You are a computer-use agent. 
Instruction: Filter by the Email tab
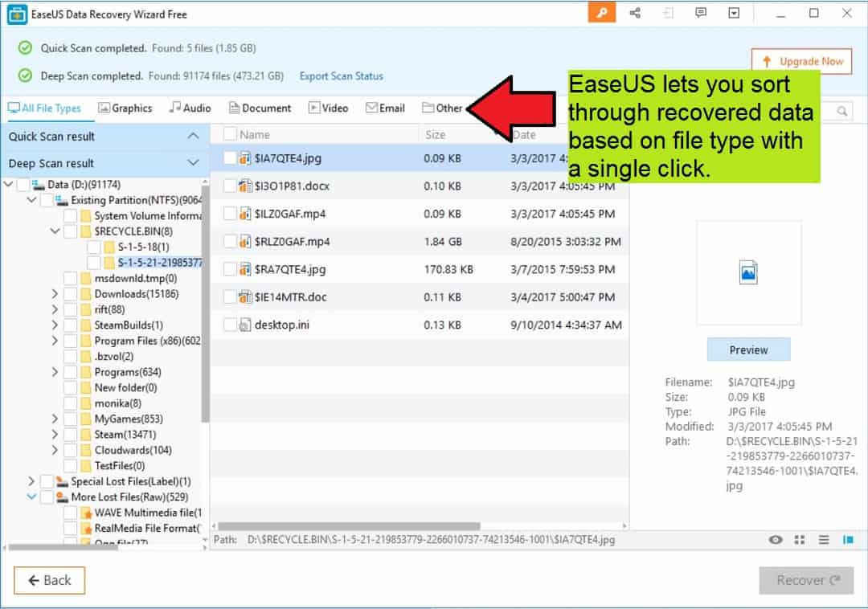[385, 108]
